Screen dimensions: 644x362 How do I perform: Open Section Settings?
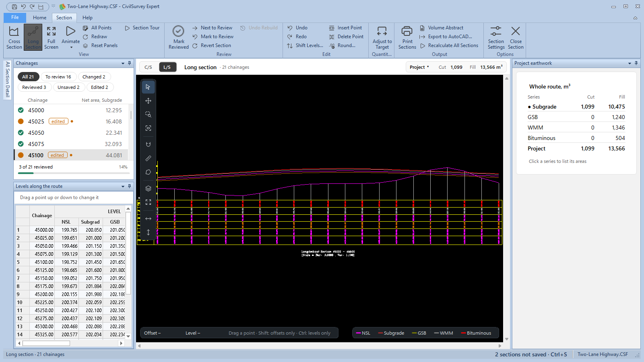pos(496,37)
